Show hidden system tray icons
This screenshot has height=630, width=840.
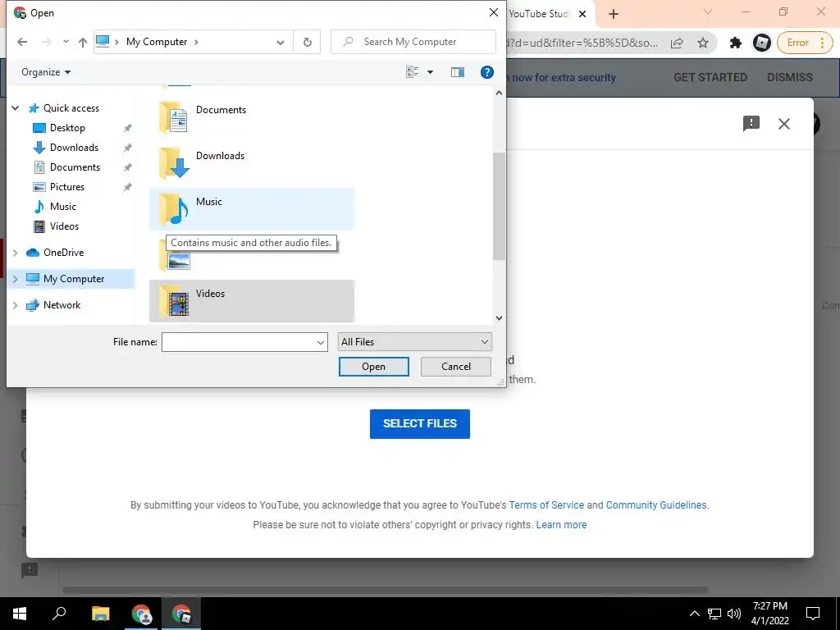[x=694, y=614]
